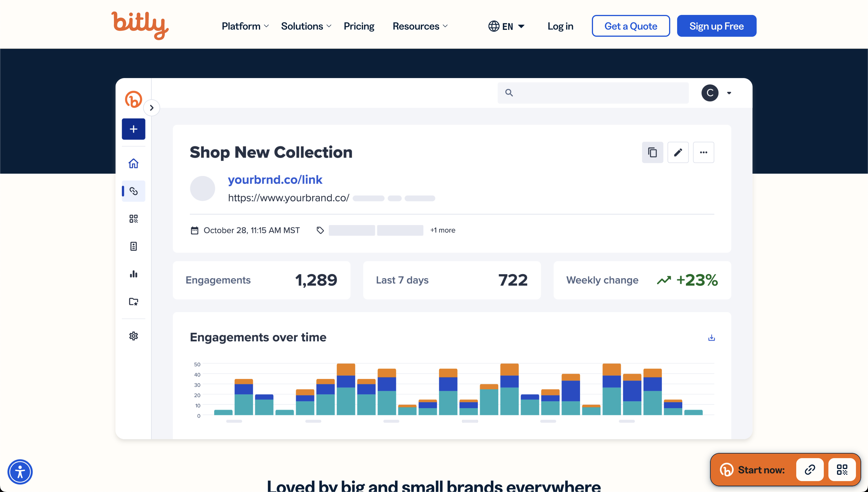
Task: Open the Pricing page
Action: (x=359, y=26)
